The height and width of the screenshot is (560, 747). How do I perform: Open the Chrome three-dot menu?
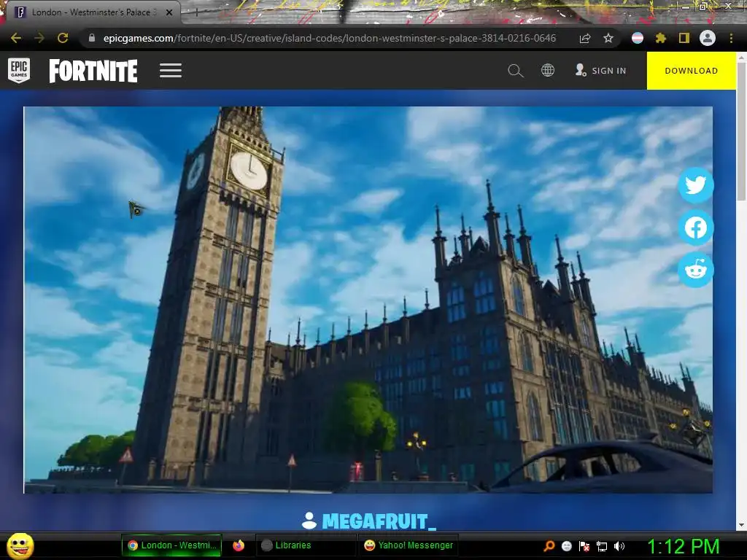(x=731, y=38)
